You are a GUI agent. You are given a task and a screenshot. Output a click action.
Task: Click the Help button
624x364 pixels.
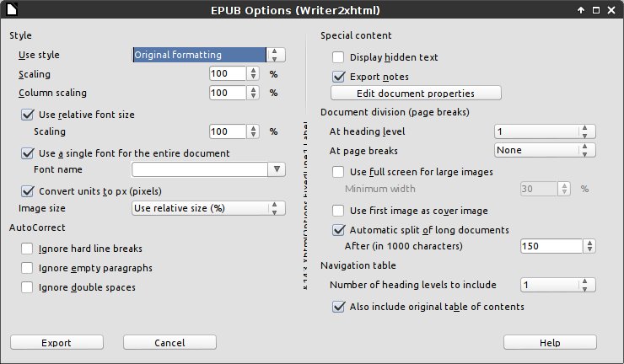[550, 343]
